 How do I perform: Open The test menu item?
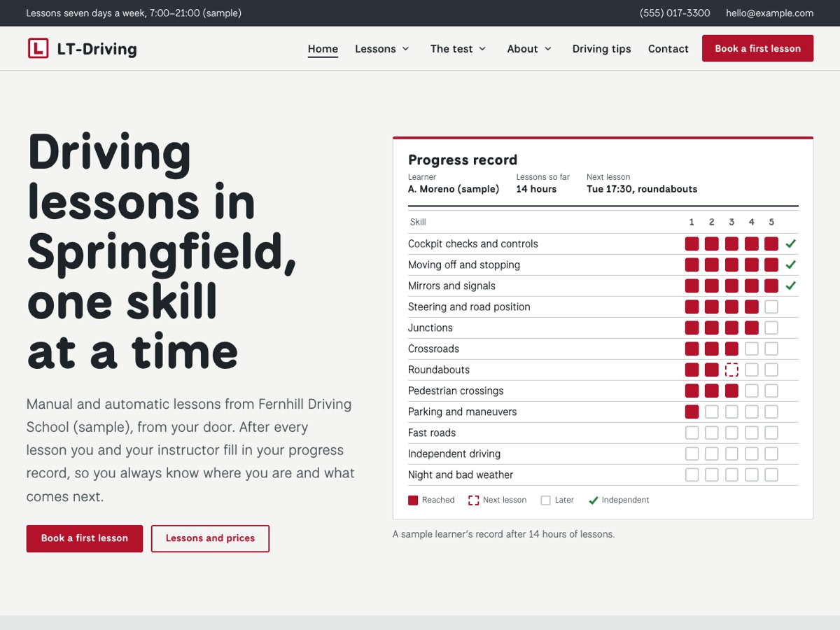tap(451, 48)
